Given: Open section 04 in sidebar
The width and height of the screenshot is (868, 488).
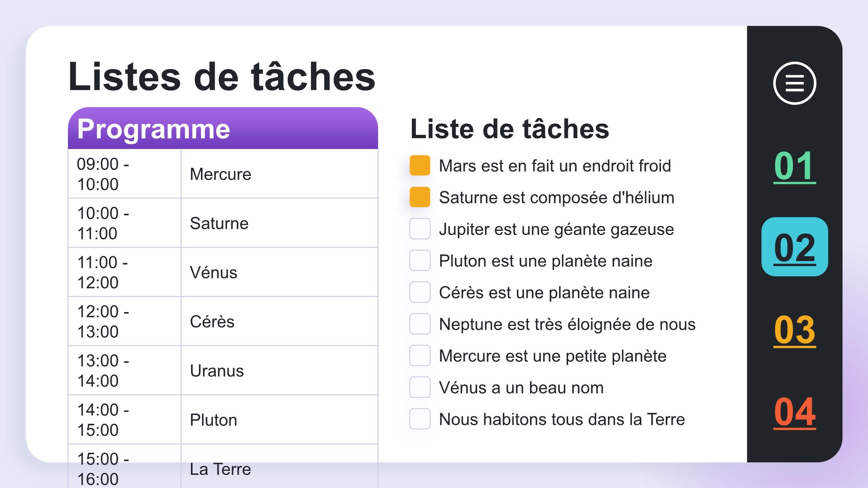Looking at the screenshot, I should pos(794,412).
